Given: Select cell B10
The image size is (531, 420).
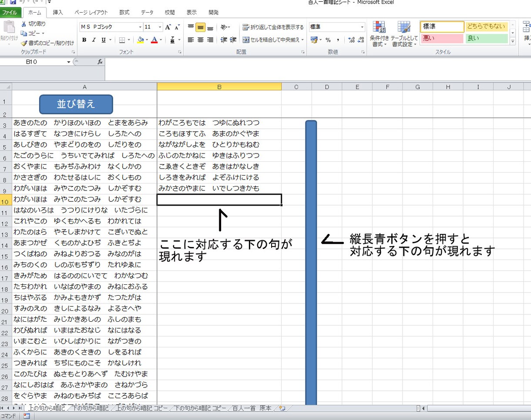Looking at the screenshot, I should coord(219,200).
